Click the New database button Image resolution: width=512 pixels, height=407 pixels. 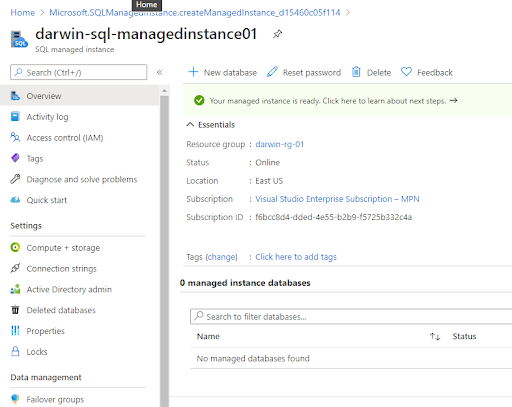click(x=223, y=72)
